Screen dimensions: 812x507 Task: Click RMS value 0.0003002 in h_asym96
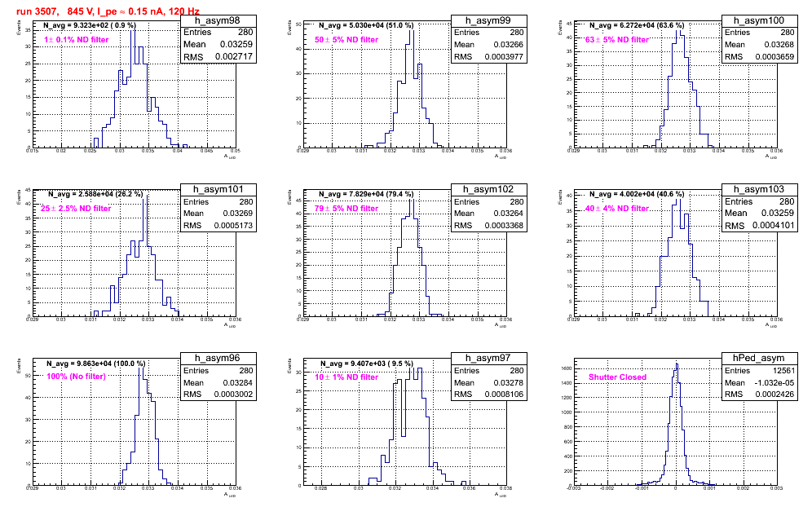click(233, 395)
